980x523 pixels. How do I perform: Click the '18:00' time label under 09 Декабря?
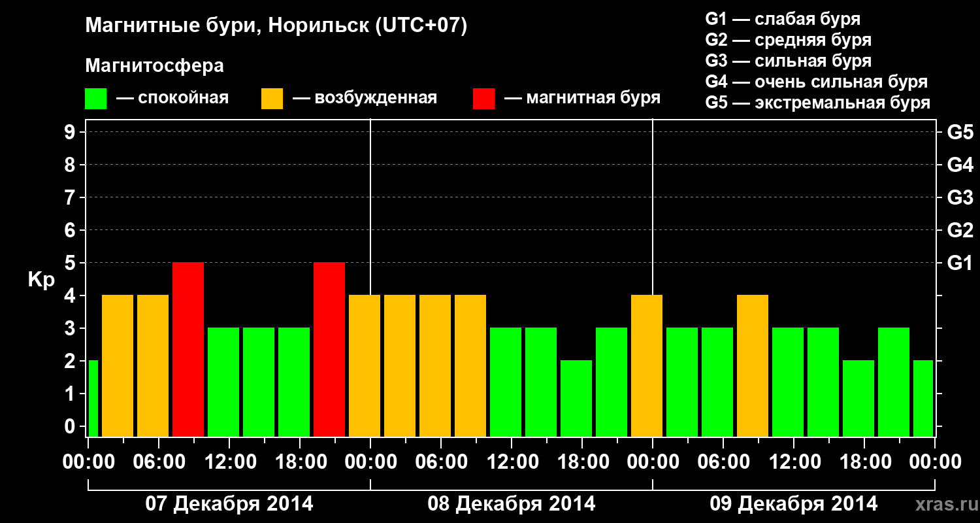pos(864,462)
